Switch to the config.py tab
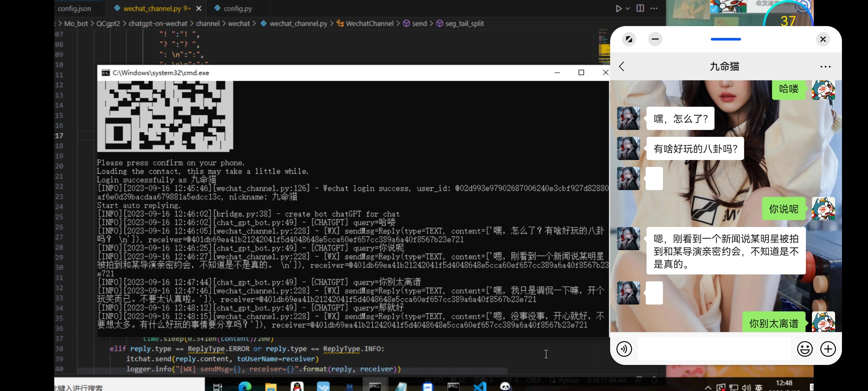The height and width of the screenshot is (391, 868). 237,8
